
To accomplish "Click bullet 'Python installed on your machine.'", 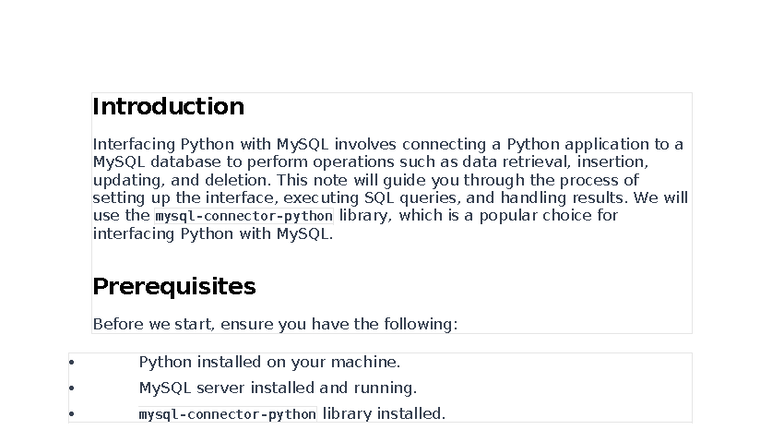I will coord(270,362).
